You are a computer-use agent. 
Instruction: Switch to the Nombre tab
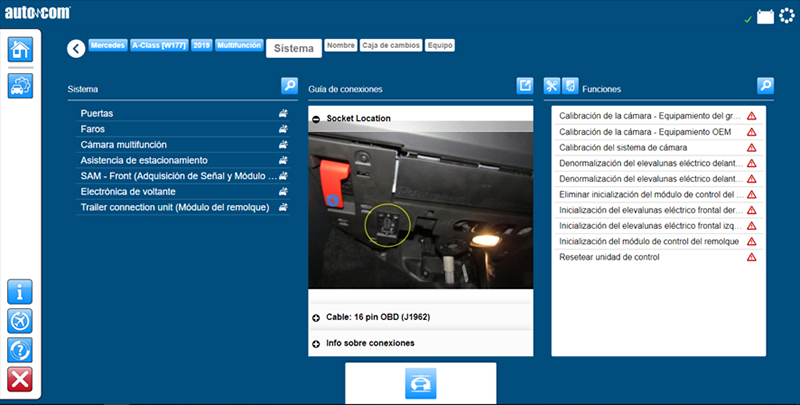point(341,45)
